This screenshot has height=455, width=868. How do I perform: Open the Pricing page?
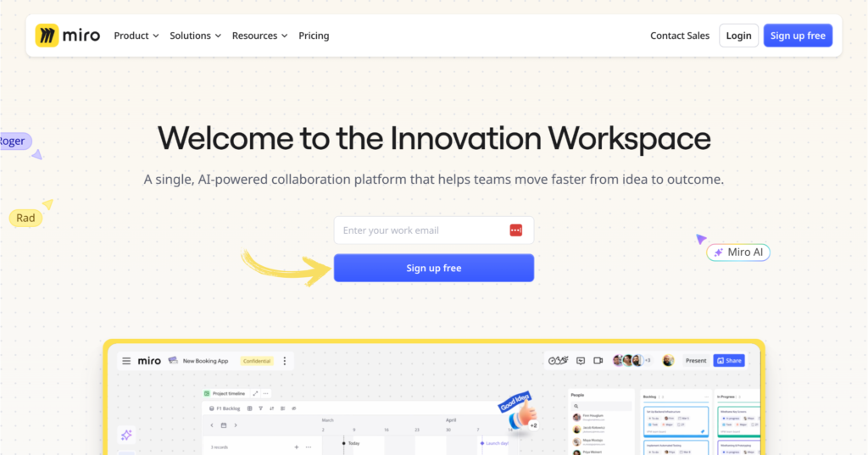click(314, 36)
